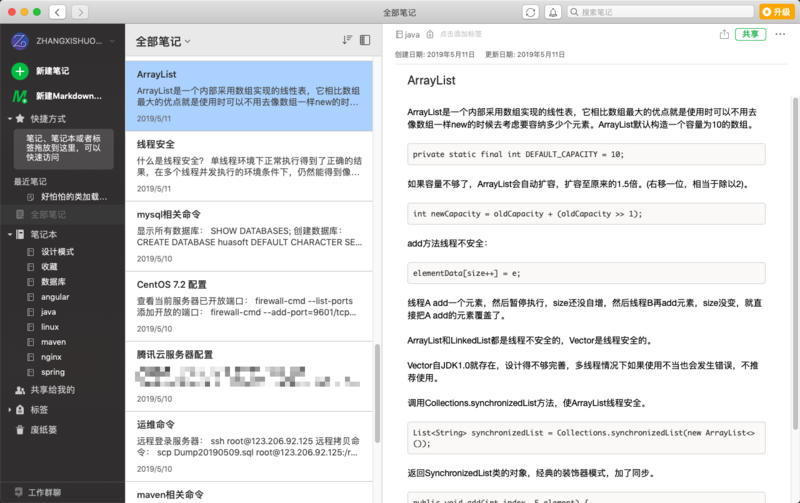
Task: Collapse the shortcuts section
Action: (x=10, y=119)
